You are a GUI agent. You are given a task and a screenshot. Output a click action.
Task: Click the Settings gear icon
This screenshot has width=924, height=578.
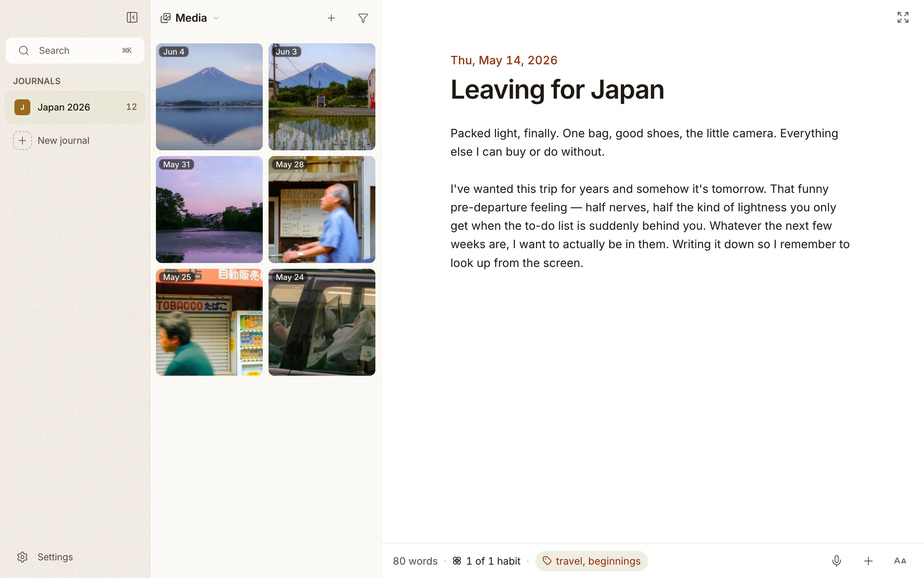click(x=22, y=557)
